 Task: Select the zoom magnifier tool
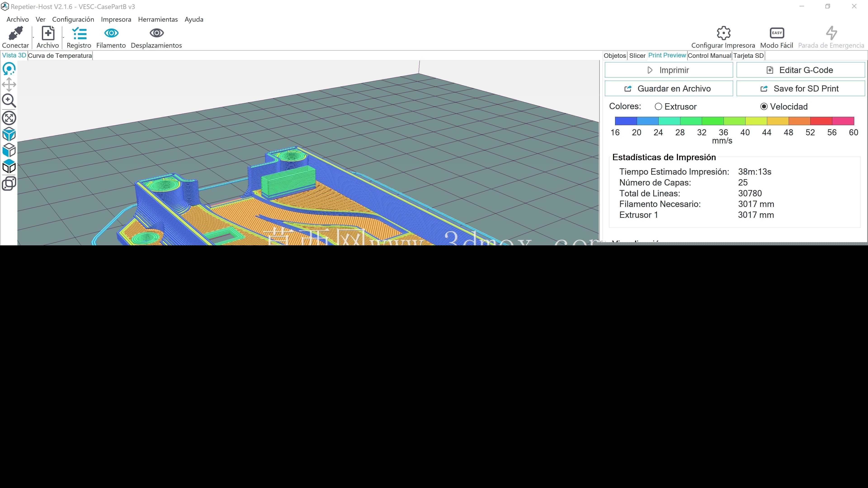(x=9, y=101)
